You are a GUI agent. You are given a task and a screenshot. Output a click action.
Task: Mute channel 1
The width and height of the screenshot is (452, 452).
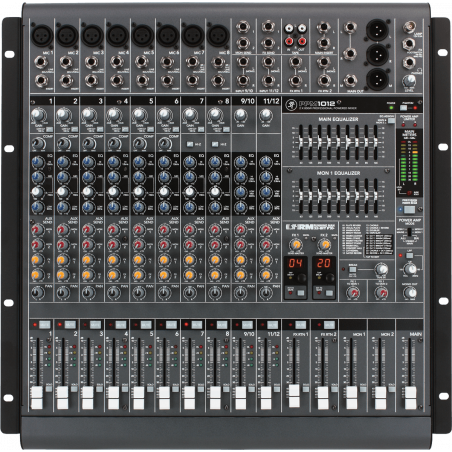tap(45, 324)
